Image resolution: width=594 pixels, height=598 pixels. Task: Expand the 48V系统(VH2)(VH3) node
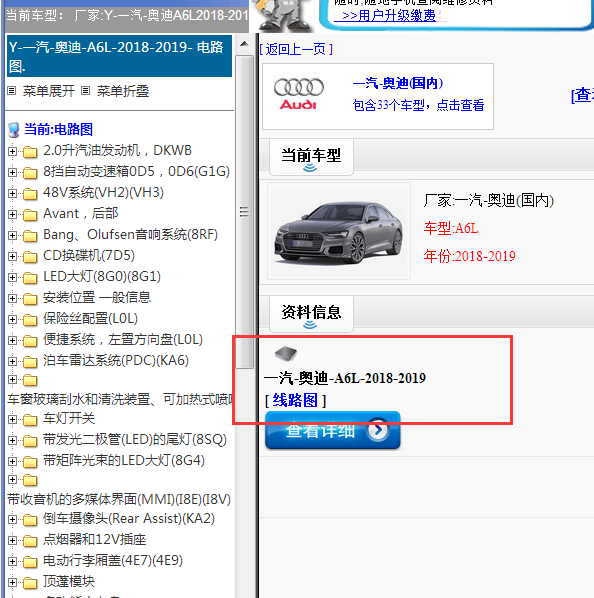click(x=12, y=193)
